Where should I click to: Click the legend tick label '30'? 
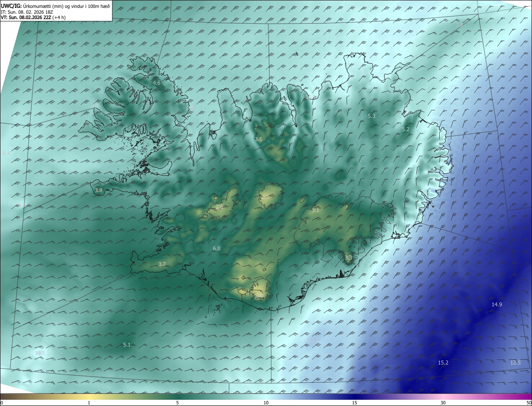tap(443, 403)
